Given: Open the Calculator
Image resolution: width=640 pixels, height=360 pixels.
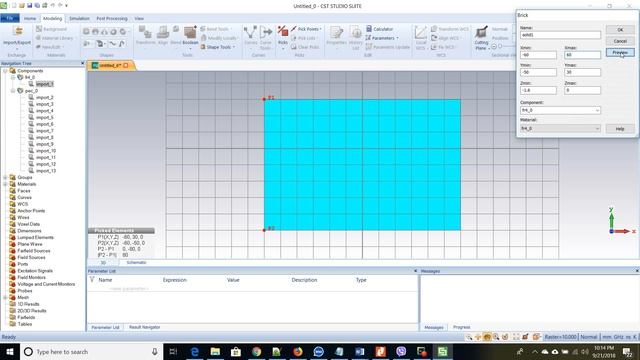Looking at the screenshot, I should 380,29.
